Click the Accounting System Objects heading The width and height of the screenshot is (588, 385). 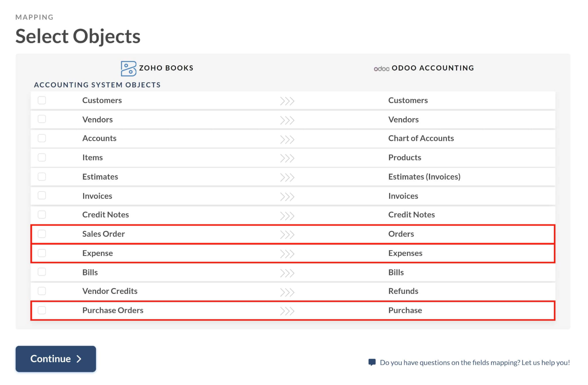click(x=97, y=85)
